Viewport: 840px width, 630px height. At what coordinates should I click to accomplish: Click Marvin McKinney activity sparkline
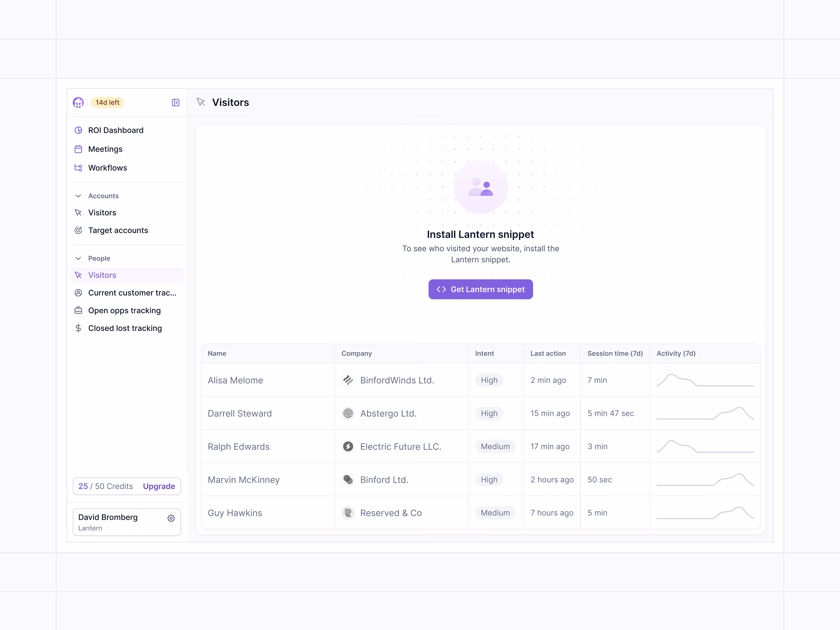[x=705, y=480]
